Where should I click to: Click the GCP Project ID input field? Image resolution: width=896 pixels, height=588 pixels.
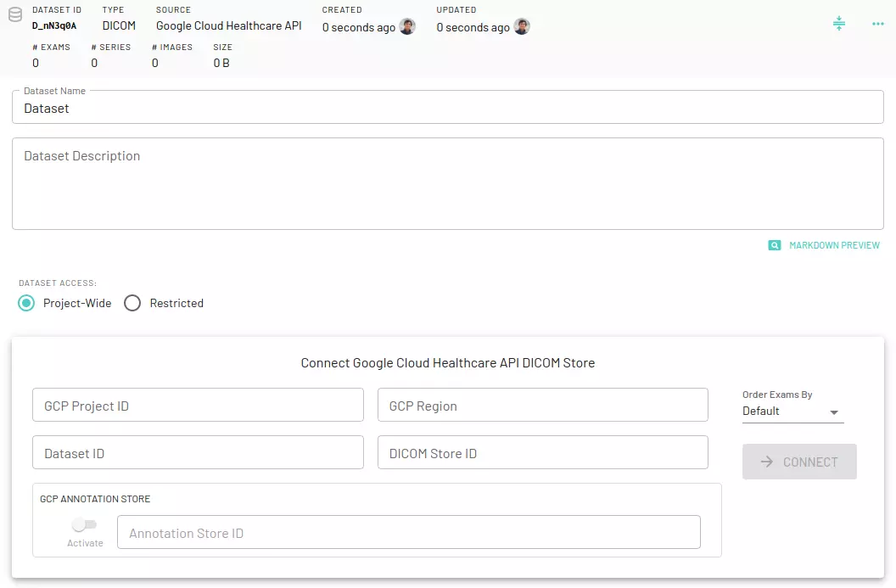(198, 405)
